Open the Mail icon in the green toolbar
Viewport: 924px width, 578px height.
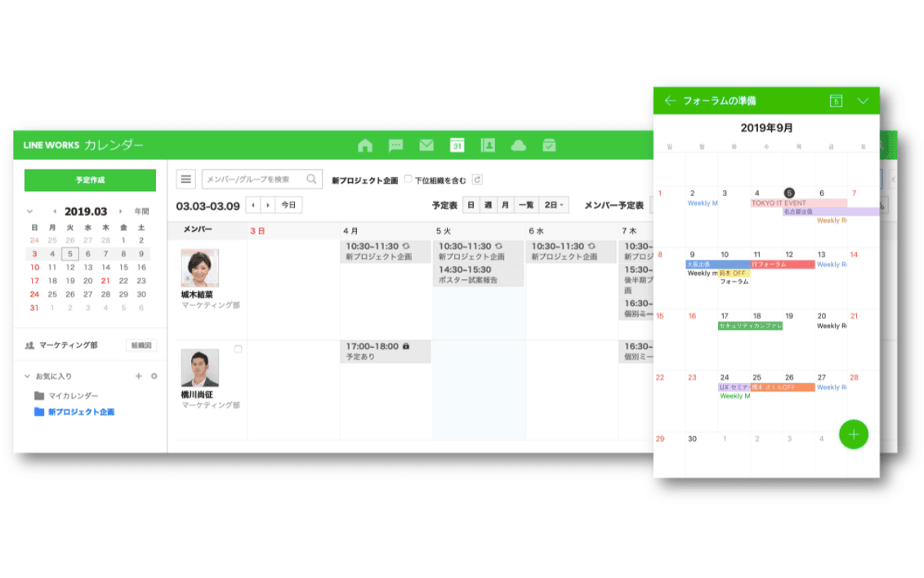(426, 145)
